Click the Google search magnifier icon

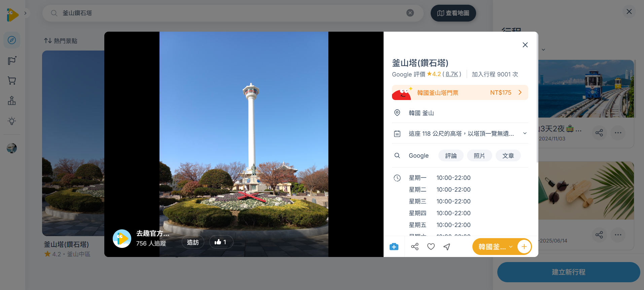tap(397, 156)
